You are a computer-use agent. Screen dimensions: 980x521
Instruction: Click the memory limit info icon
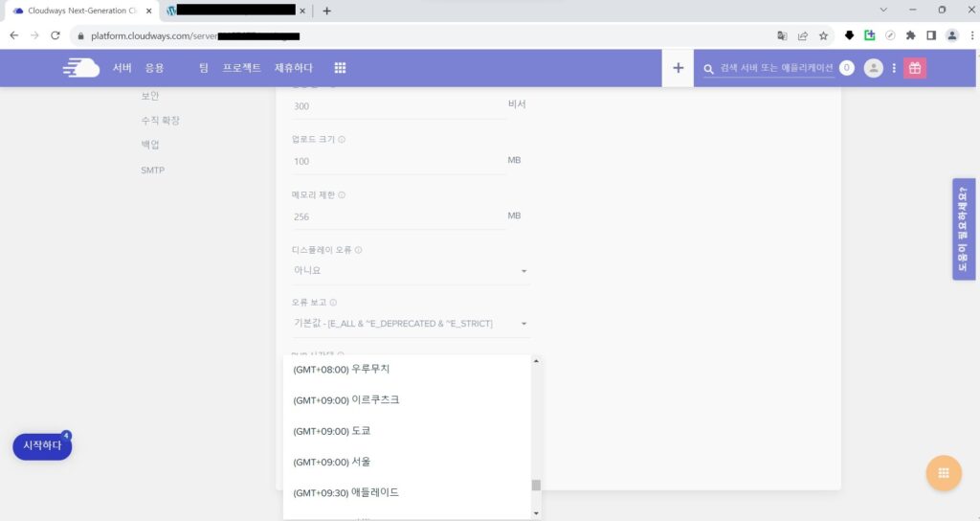click(342, 195)
